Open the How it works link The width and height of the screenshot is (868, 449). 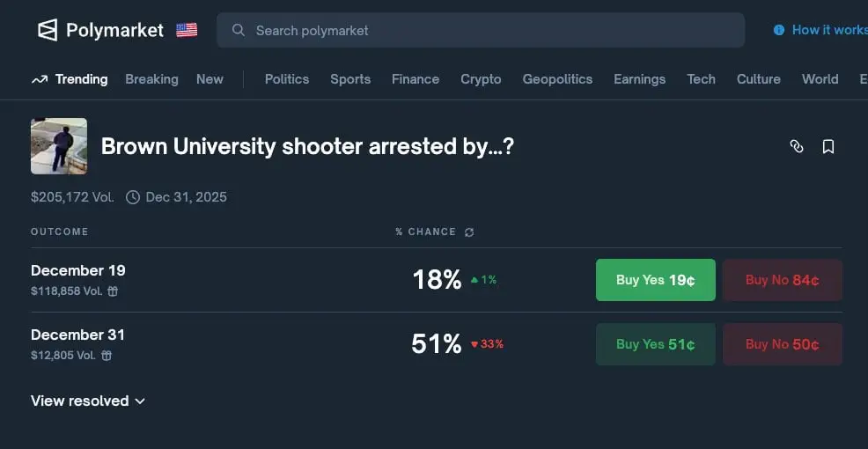[x=828, y=30]
